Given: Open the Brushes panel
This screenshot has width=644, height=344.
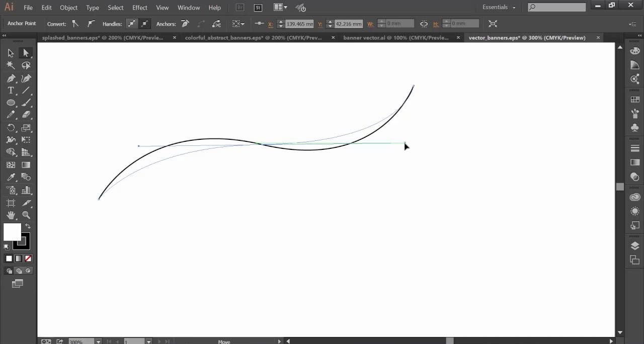Looking at the screenshot, I should point(635,114).
